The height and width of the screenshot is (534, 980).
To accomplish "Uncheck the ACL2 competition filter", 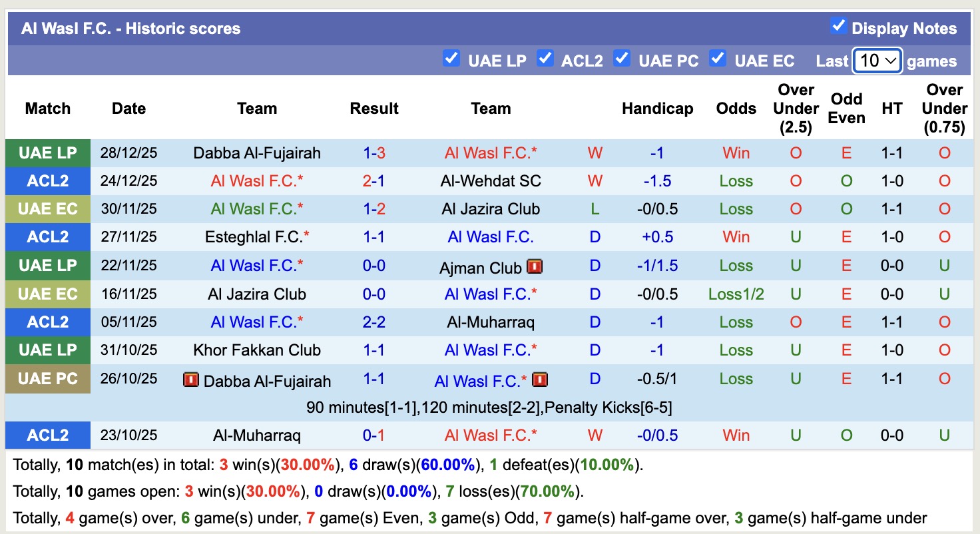I will click(x=545, y=59).
